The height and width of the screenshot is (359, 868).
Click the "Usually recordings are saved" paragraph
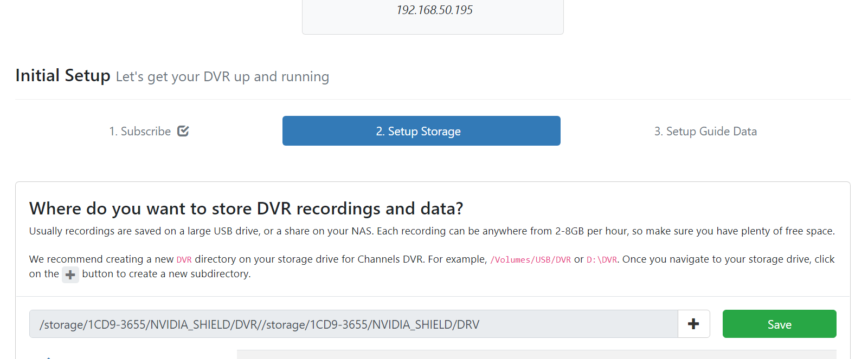(x=432, y=231)
